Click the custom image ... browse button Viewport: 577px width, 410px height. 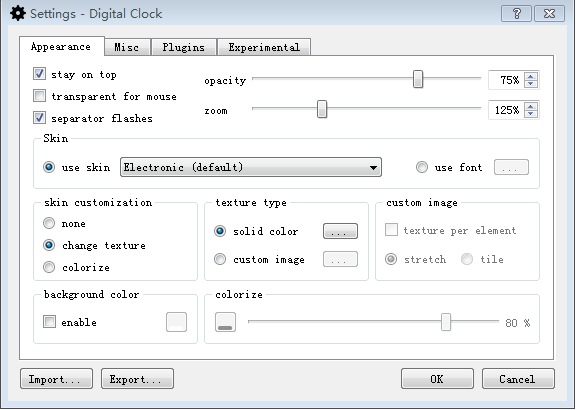[x=340, y=259]
